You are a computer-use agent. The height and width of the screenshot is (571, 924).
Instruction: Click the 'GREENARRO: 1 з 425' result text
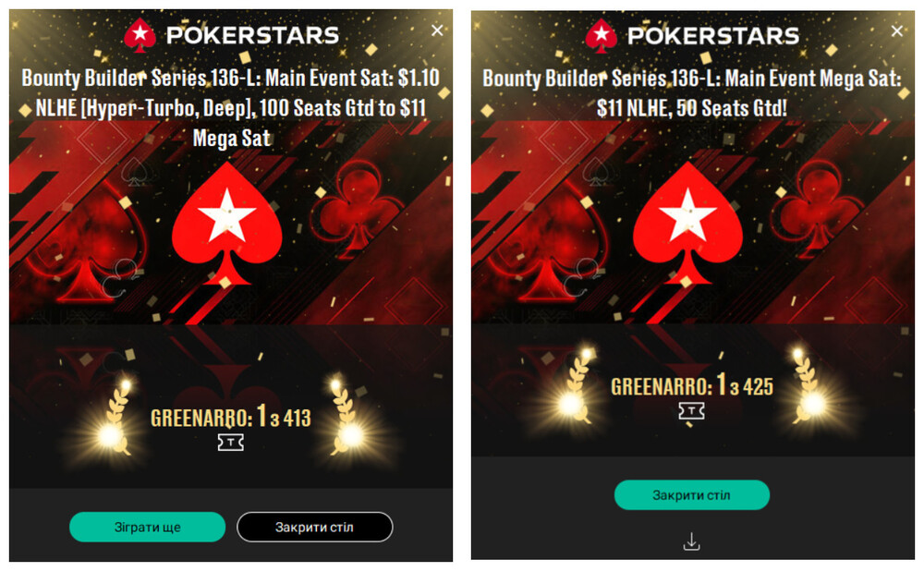[x=692, y=385]
